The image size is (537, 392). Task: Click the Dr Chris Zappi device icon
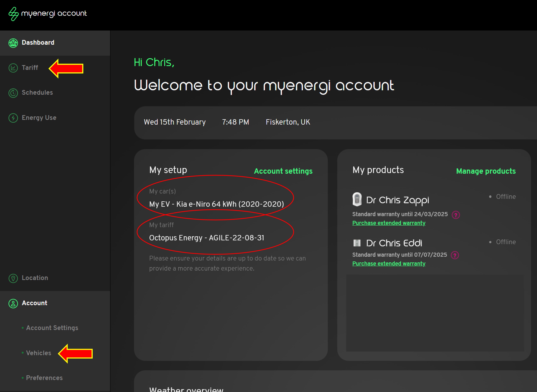point(357,199)
